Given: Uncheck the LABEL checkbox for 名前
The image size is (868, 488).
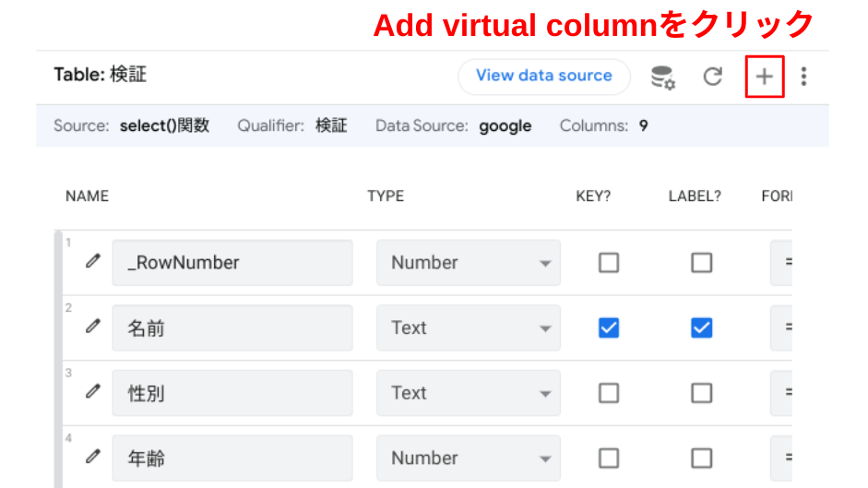Looking at the screenshot, I should click(701, 327).
